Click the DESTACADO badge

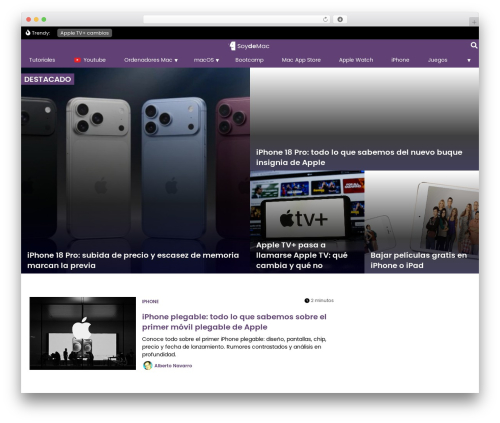click(47, 79)
